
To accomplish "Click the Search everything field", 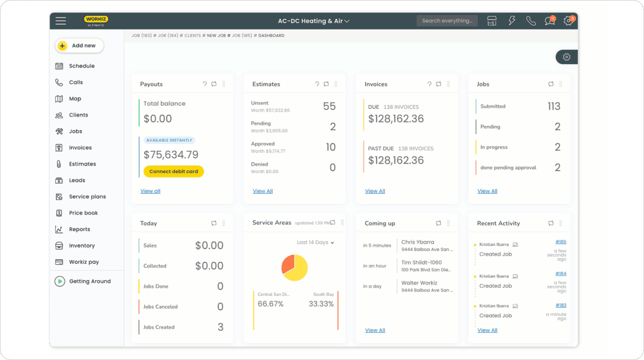I will pos(447,21).
